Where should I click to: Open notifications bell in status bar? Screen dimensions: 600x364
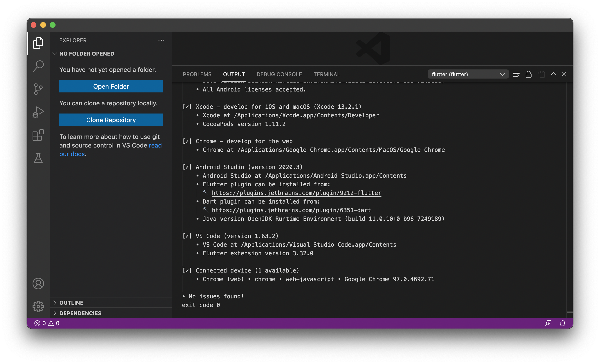click(562, 323)
